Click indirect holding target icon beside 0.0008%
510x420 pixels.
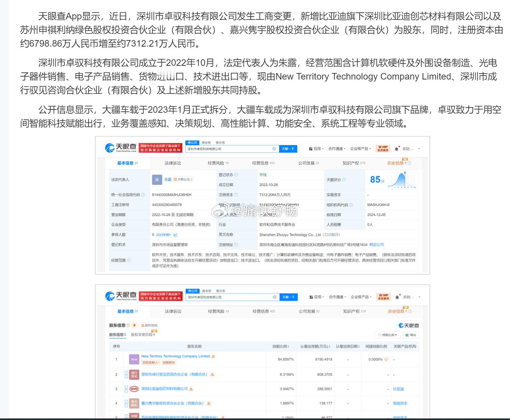tap(386, 360)
